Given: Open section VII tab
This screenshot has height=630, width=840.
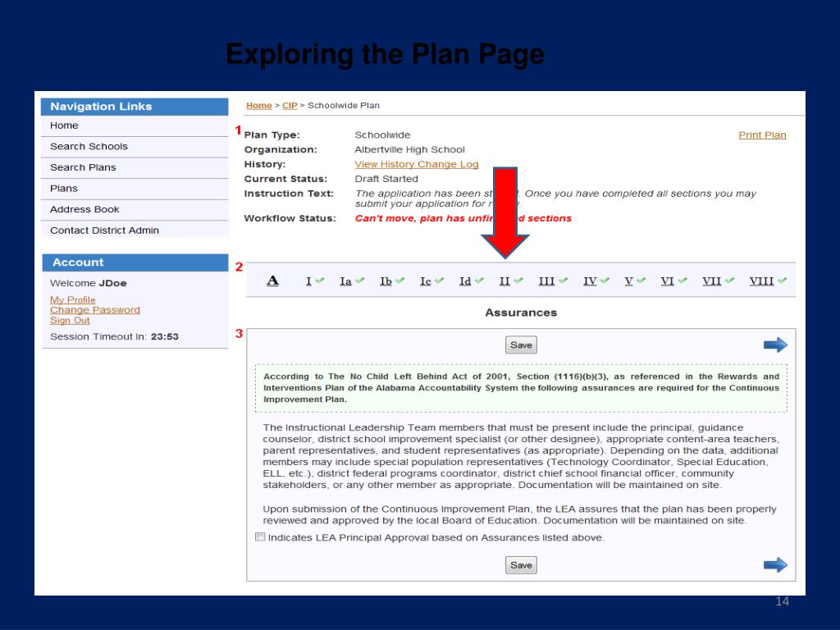Looking at the screenshot, I should click(711, 281).
